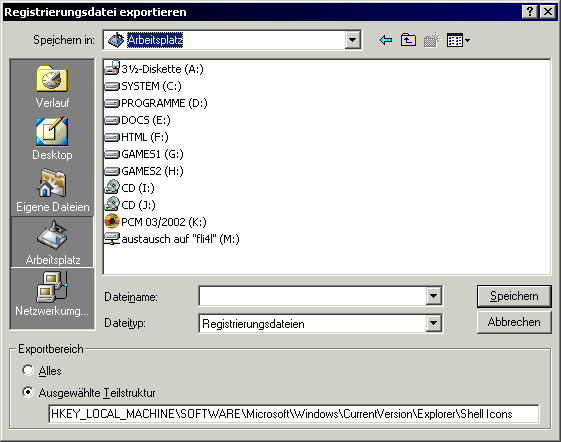Open Eigene Dateien in places bar
Viewport: 561px width, 442px height.
pos(52,190)
